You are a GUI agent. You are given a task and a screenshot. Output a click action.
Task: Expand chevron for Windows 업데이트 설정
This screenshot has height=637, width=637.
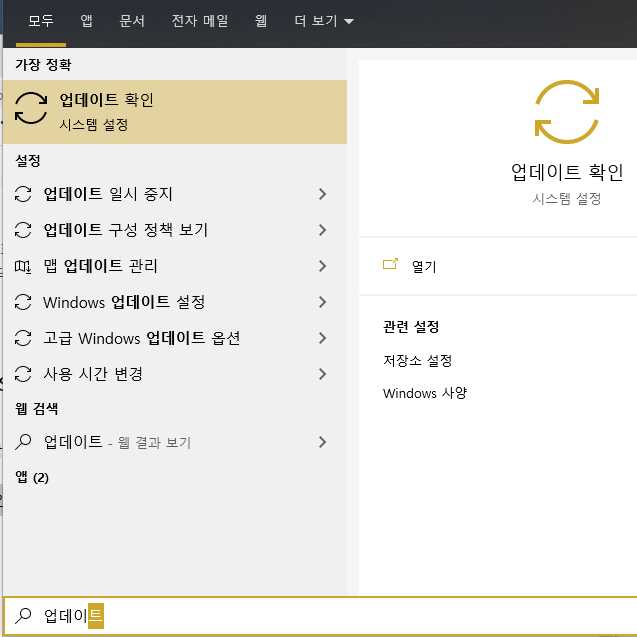(x=323, y=302)
